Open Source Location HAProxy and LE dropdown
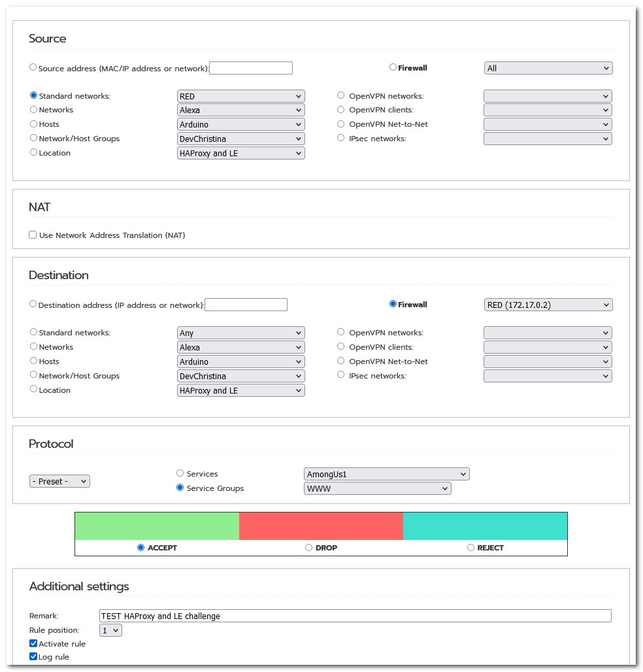This screenshot has width=643, height=672. click(240, 154)
